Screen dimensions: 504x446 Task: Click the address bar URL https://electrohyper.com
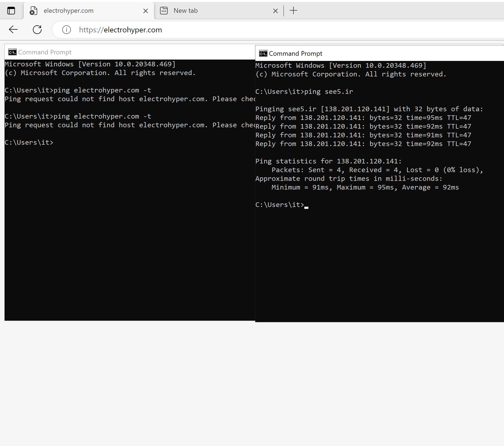[x=120, y=30]
